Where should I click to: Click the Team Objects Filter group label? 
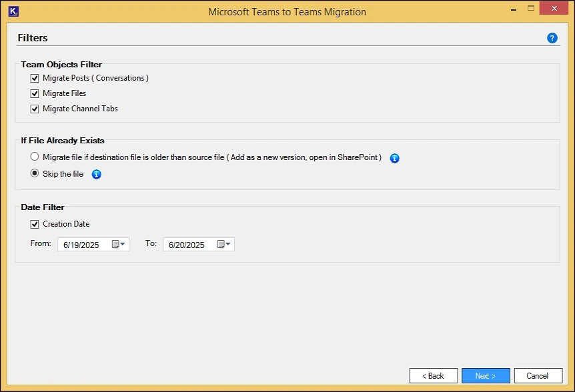coord(61,65)
